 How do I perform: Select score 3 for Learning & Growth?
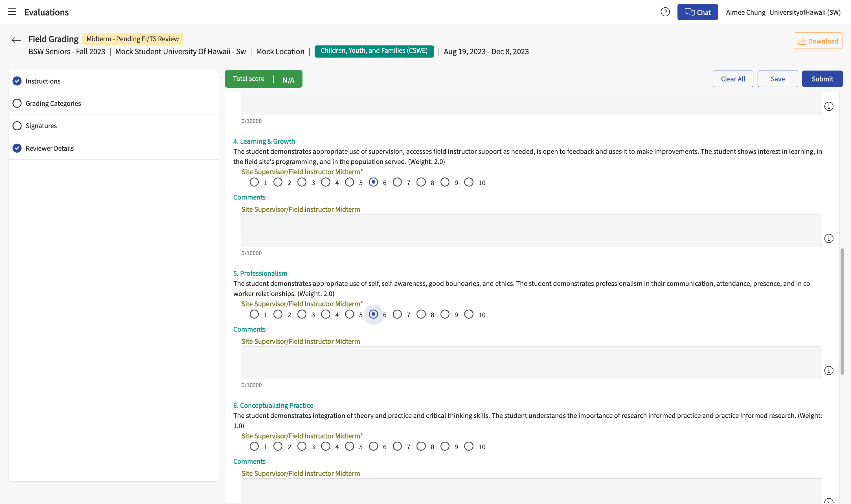click(x=302, y=182)
